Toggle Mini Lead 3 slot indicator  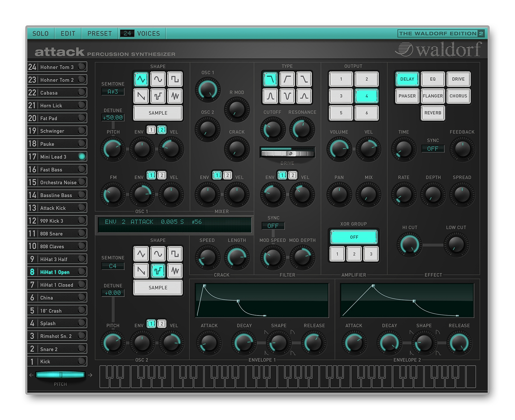(82, 156)
